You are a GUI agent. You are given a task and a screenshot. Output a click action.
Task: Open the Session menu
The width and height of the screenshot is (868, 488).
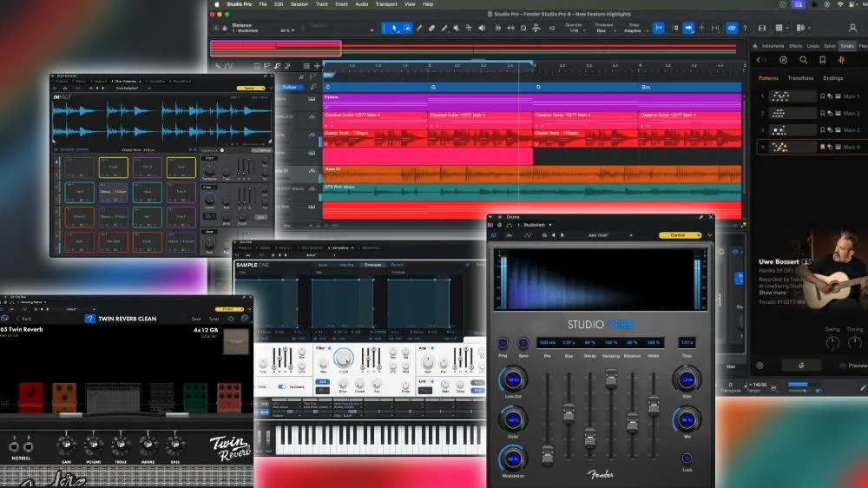[x=299, y=3]
